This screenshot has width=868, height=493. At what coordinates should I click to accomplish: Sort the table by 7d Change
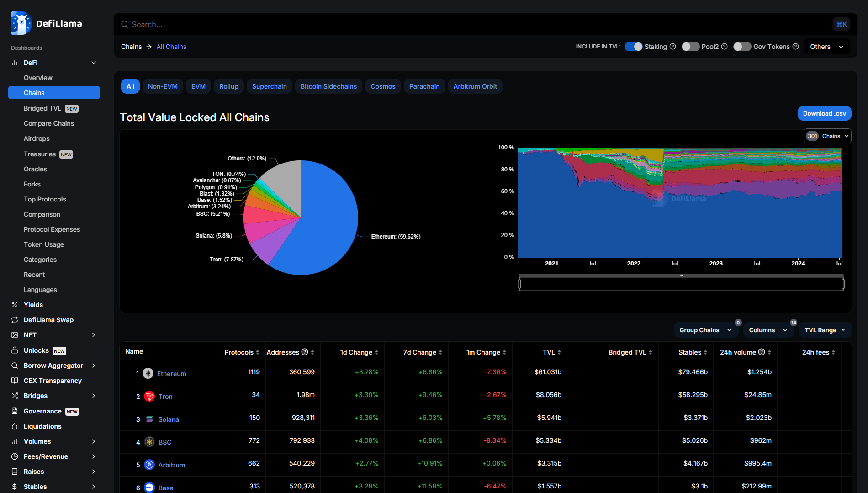pyautogui.click(x=423, y=352)
